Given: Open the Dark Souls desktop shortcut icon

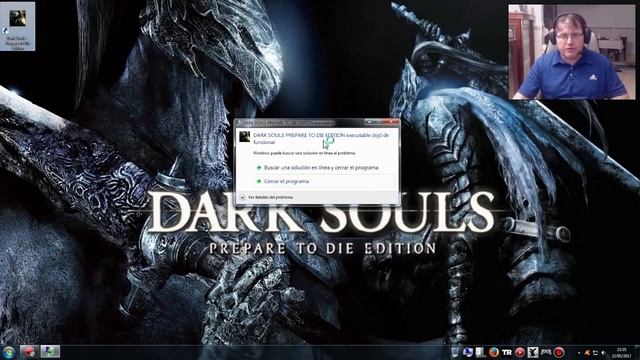Looking at the screenshot, I should [18, 27].
